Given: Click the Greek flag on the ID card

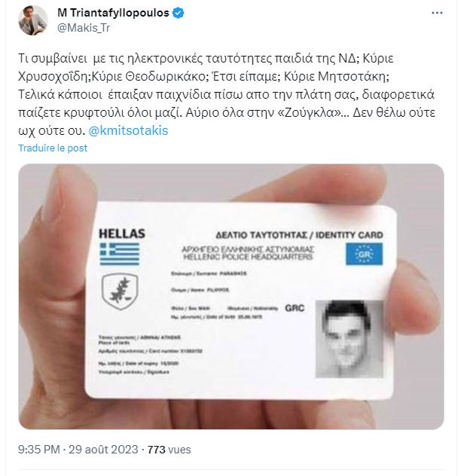Looking at the screenshot, I should pyautogui.click(x=119, y=254).
